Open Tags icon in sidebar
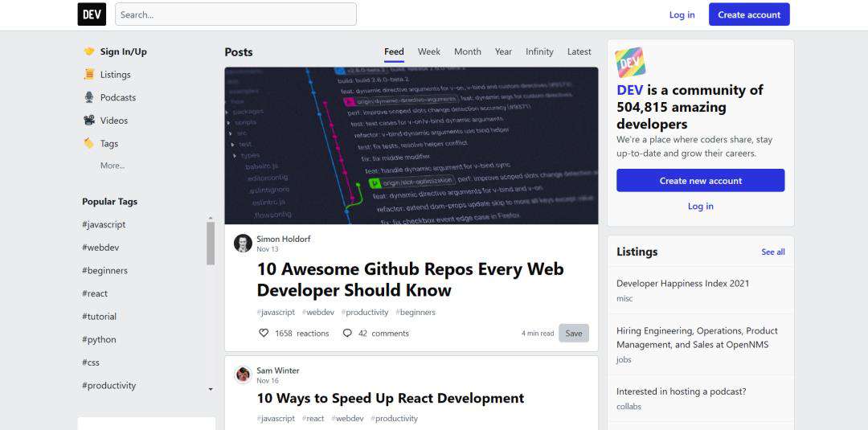This screenshot has width=868, height=430. point(88,143)
